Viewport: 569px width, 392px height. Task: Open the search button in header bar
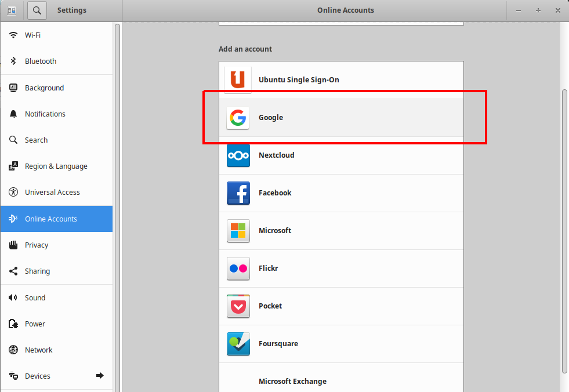[x=37, y=10]
